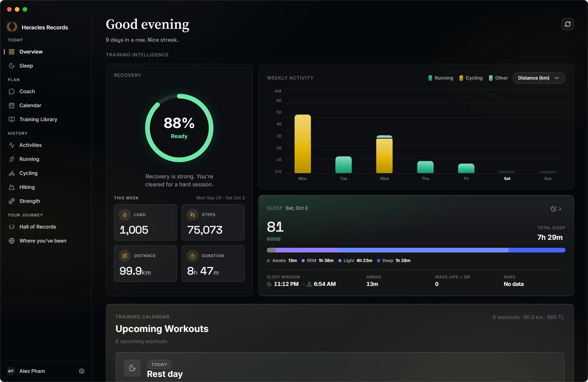Click the refresh sync icon
This screenshot has height=382, width=588.
pos(568,24)
